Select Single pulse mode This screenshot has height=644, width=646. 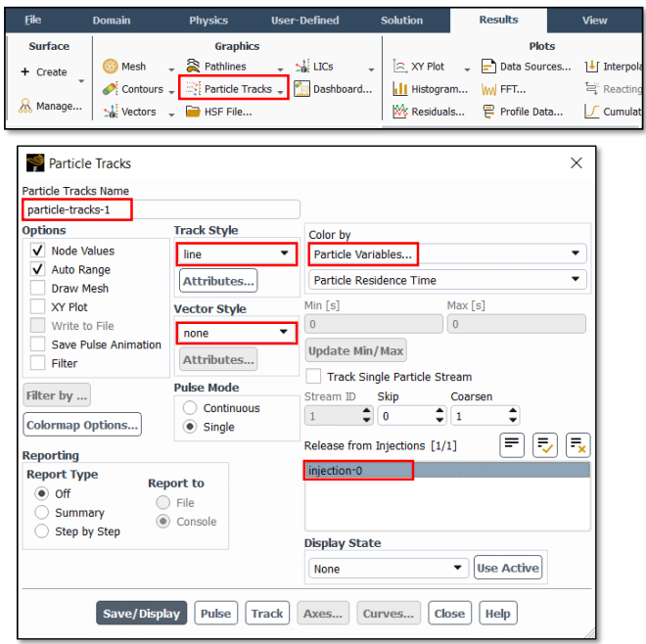click(190, 427)
